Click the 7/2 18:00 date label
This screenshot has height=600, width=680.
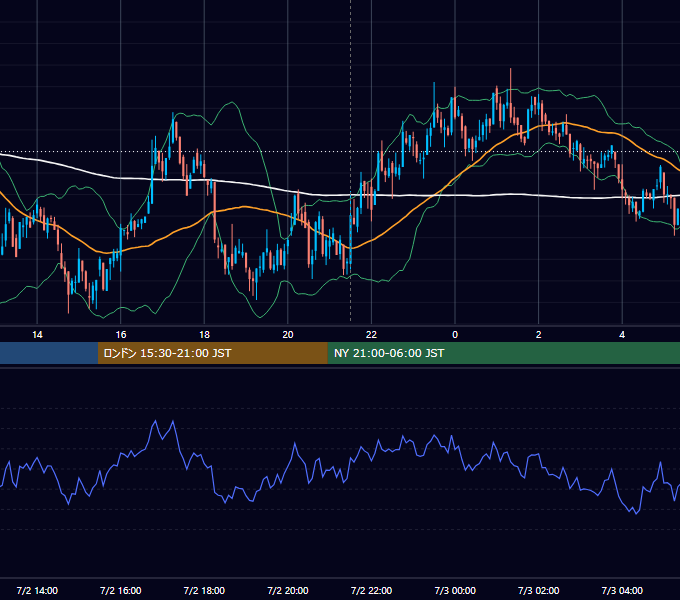204,590
